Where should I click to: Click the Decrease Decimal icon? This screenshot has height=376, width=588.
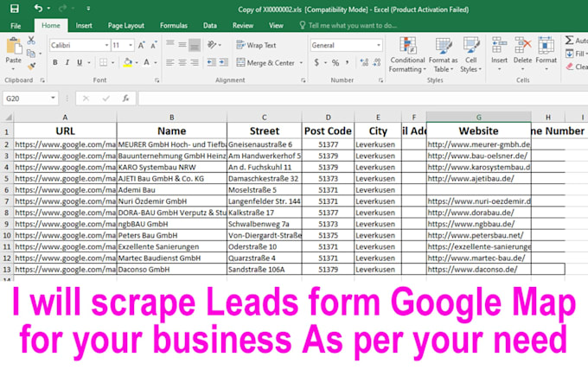(x=377, y=62)
